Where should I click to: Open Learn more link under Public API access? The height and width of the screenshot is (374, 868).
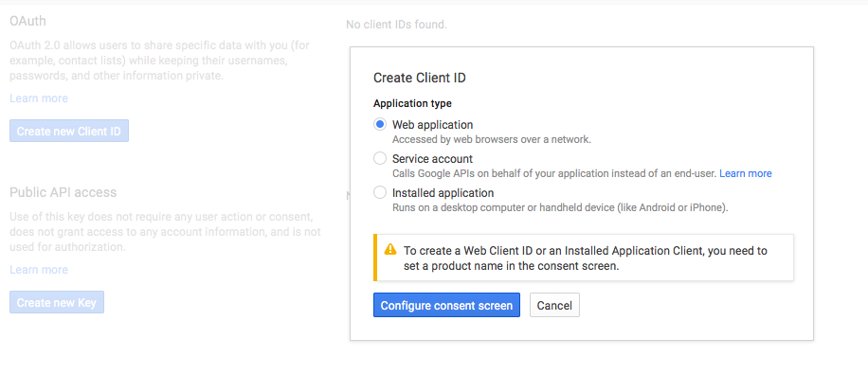39,270
